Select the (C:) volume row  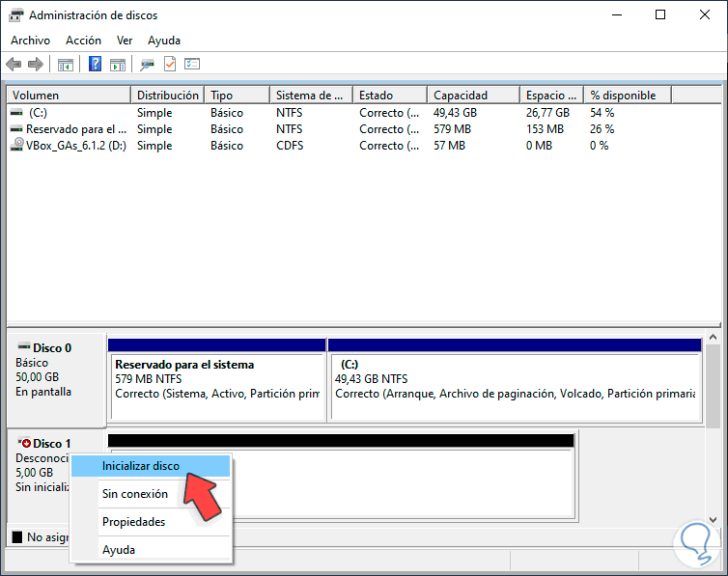(x=364, y=113)
